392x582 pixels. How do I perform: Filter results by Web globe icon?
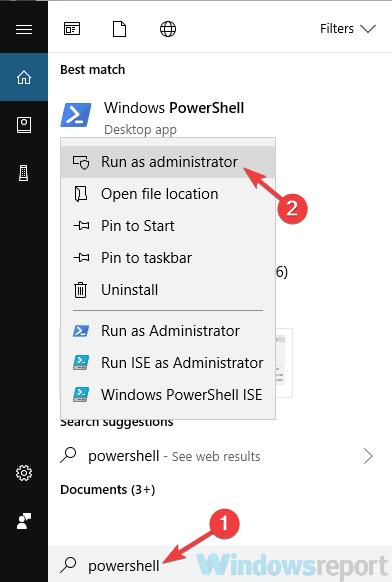pyautogui.click(x=168, y=29)
